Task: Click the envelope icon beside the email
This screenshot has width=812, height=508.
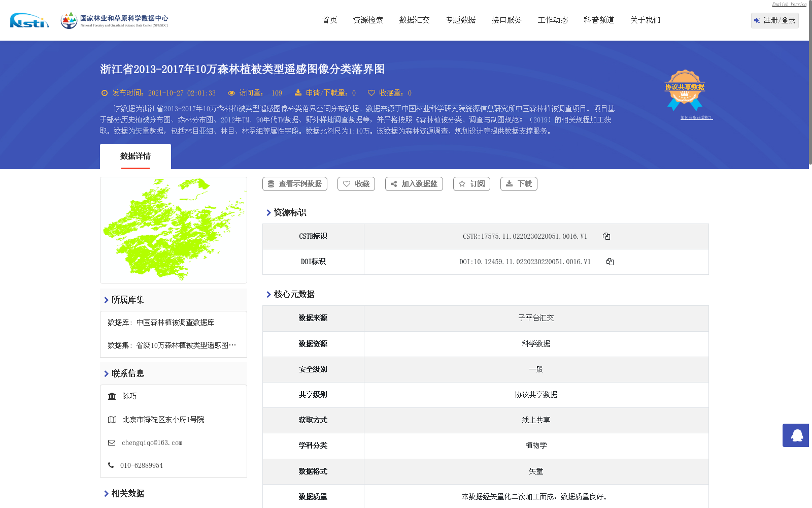Action: click(112, 443)
